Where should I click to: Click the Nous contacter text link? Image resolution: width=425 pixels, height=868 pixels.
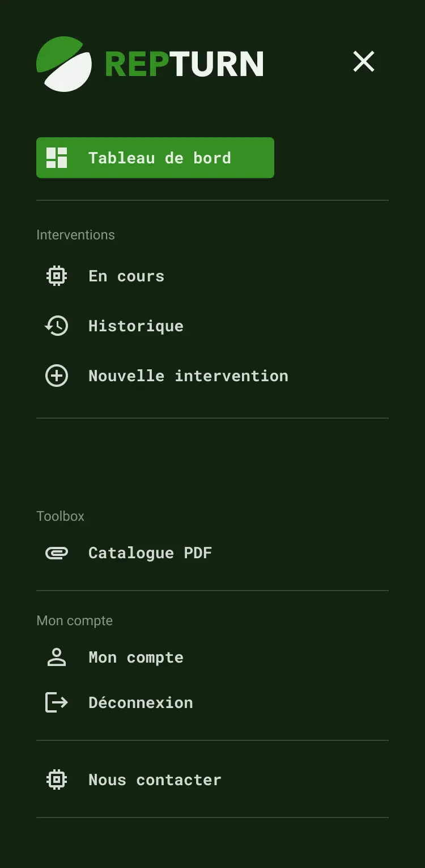[155, 780]
